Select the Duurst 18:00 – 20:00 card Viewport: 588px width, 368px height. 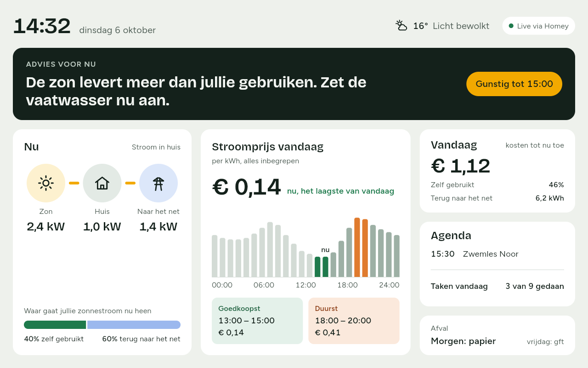click(x=354, y=321)
